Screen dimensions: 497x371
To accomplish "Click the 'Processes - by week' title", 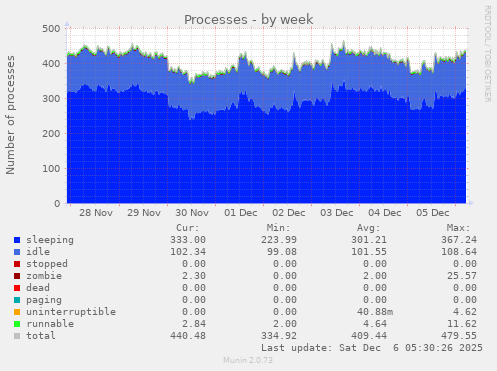I will [249, 19].
